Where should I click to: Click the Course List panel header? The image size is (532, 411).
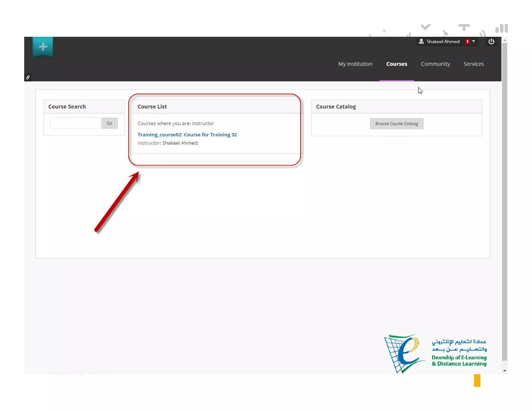point(152,107)
